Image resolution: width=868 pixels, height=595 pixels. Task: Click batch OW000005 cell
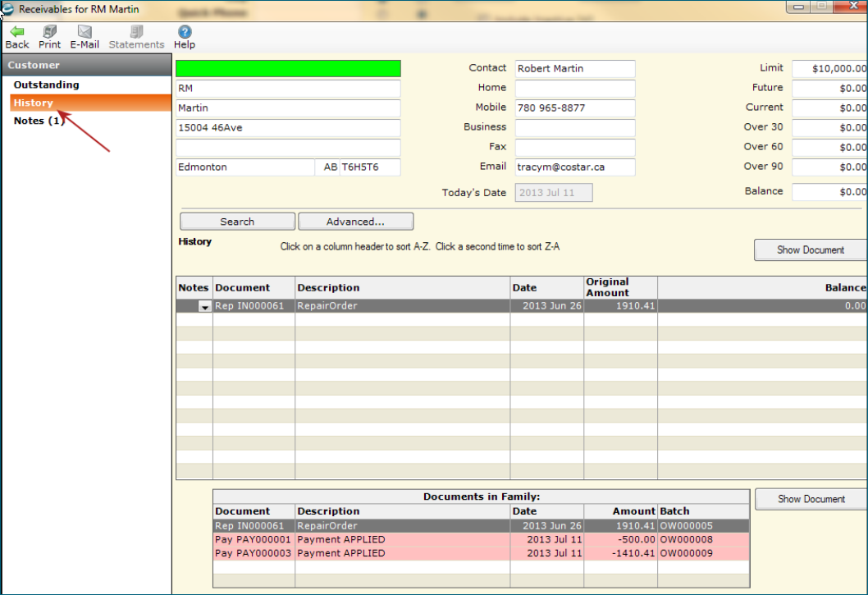tap(687, 526)
